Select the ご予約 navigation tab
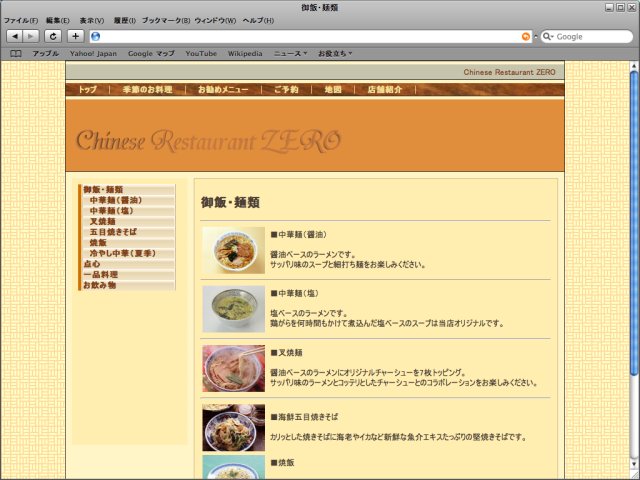Image resolution: width=640 pixels, height=480 pixels. [x=286, y=89]
